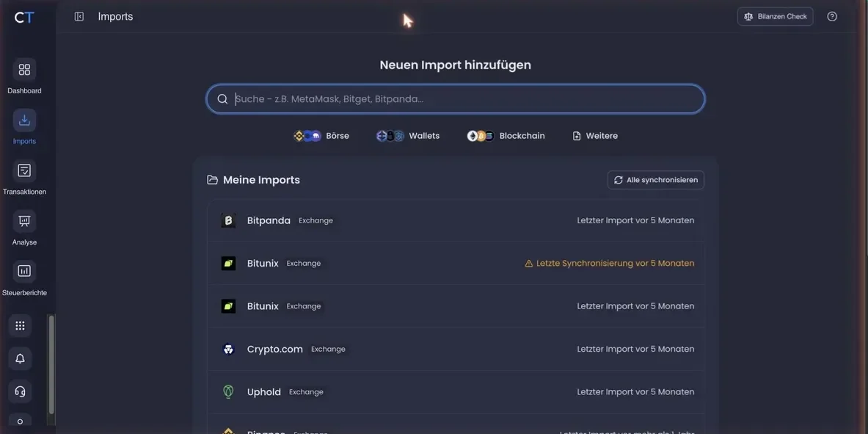868x434 pixels.
Task: Go to the Imports section
Action: coord(24,127)
